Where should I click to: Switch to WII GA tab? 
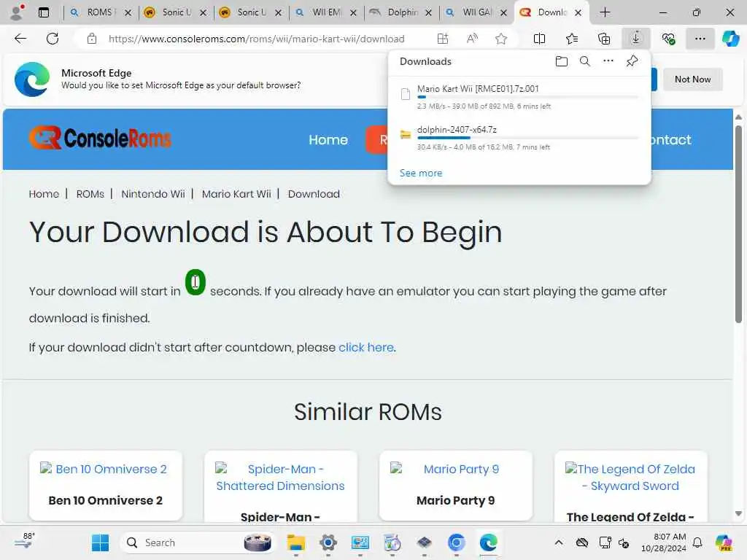tap(477, 12)
